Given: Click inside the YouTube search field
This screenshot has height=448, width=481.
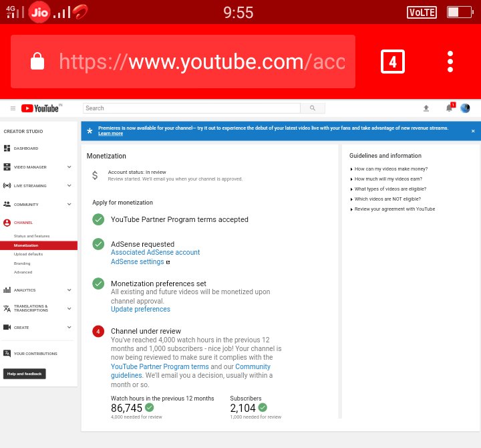Looking at the screenshot, I should pos(192,108).
